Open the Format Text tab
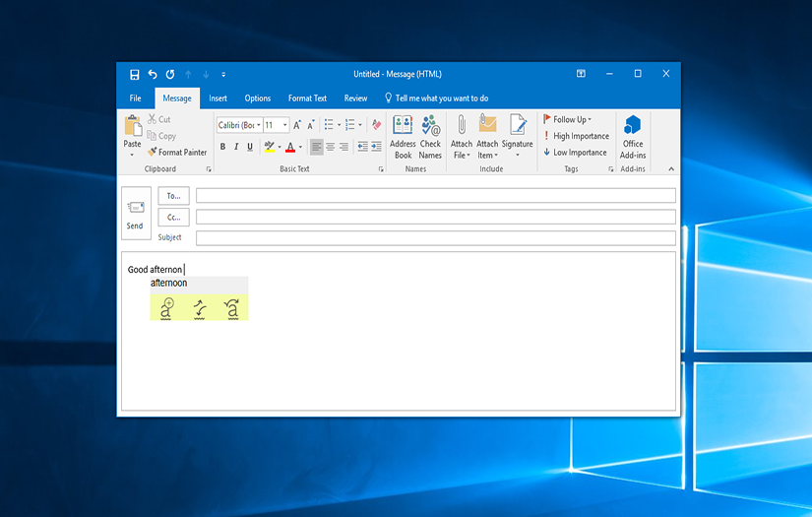This screenshot has height=517, width=812. click(x=307, y=97)
